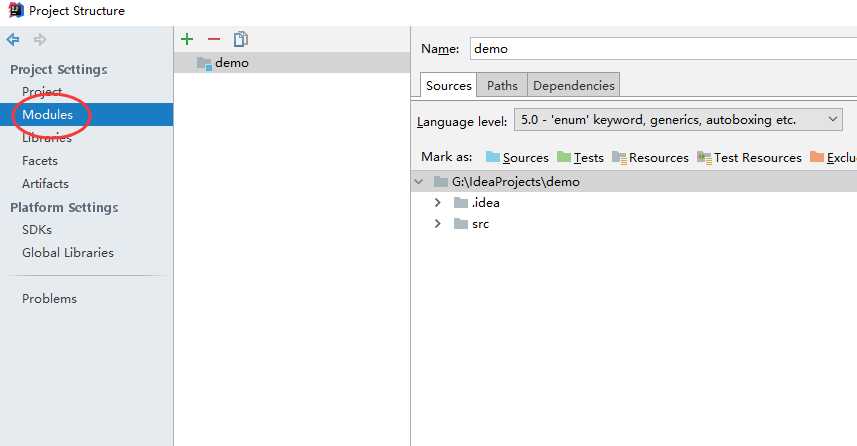Screen dimensions: 857x446
Task: Select the demo module in list
Action: (292, 63)
